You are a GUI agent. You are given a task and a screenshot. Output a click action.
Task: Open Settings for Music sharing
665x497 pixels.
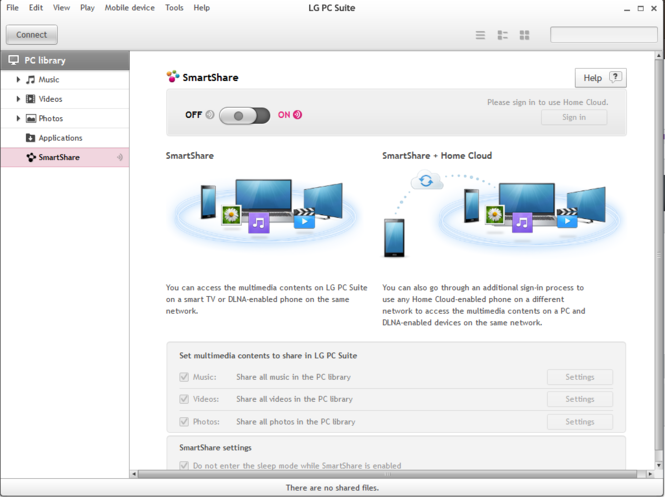click(x=580, y=377)
